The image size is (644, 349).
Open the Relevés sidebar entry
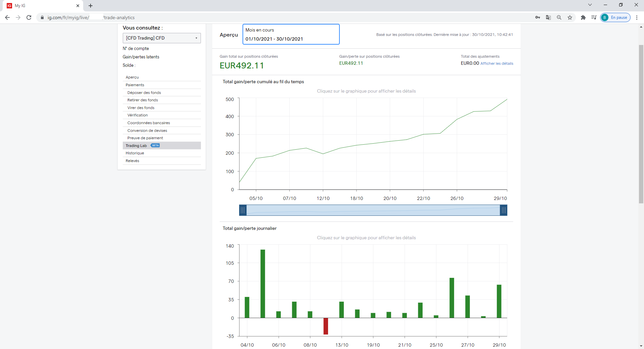pos(132,161)
